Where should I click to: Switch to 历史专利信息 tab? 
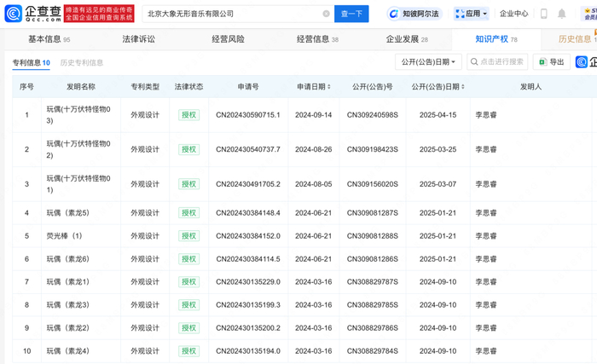[x=82, y=63]
